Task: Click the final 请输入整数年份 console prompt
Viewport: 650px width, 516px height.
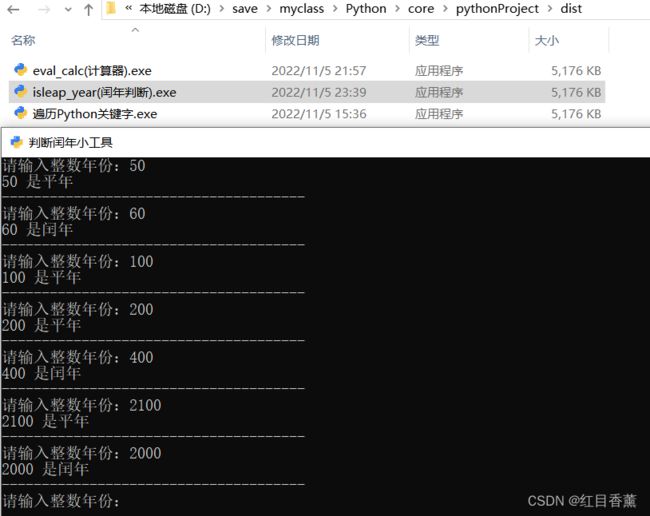Action: pos(61,501)
